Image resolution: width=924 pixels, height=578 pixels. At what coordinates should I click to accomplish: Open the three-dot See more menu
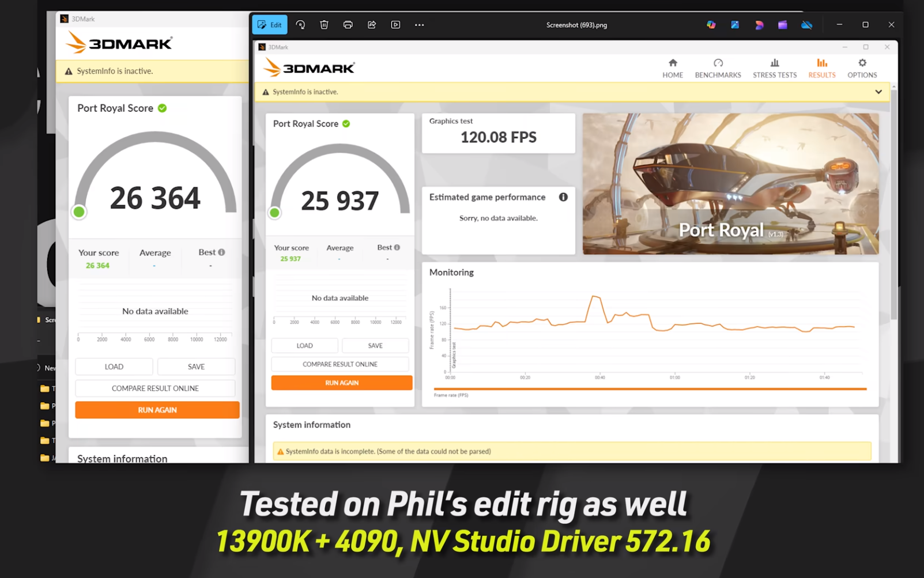point(419,25)
